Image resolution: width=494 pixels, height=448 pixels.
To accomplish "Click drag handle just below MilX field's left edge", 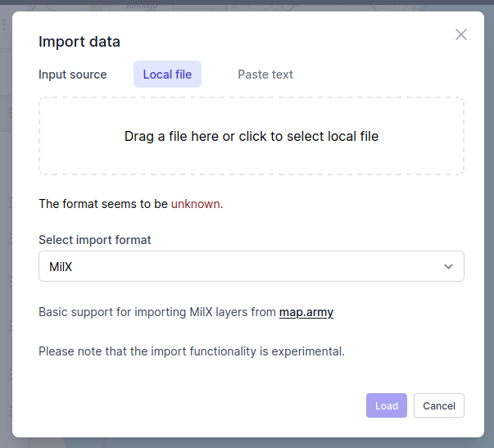I will pyautogui.click(x=9, y=281).
